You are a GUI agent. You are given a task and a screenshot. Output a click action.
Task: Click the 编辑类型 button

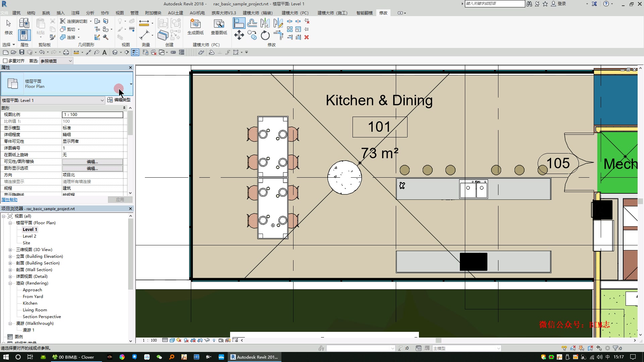point(119,100)
